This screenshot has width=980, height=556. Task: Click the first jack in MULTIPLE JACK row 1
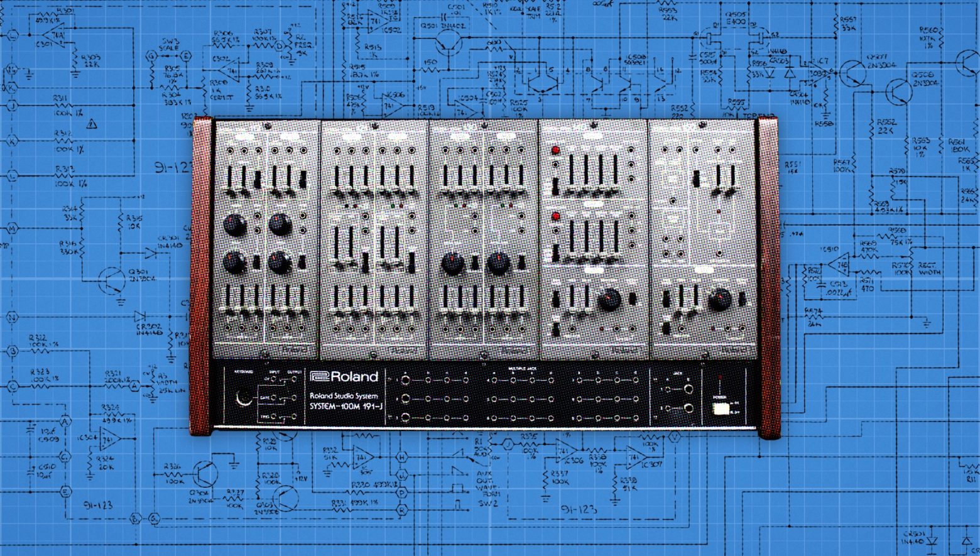406,379
